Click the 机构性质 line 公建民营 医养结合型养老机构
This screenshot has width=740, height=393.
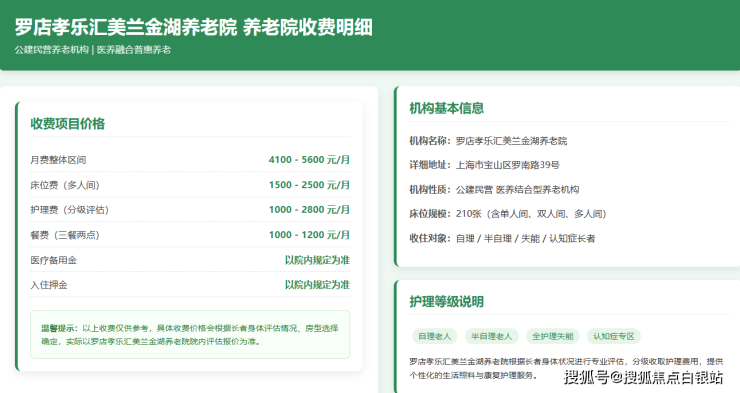494,190
